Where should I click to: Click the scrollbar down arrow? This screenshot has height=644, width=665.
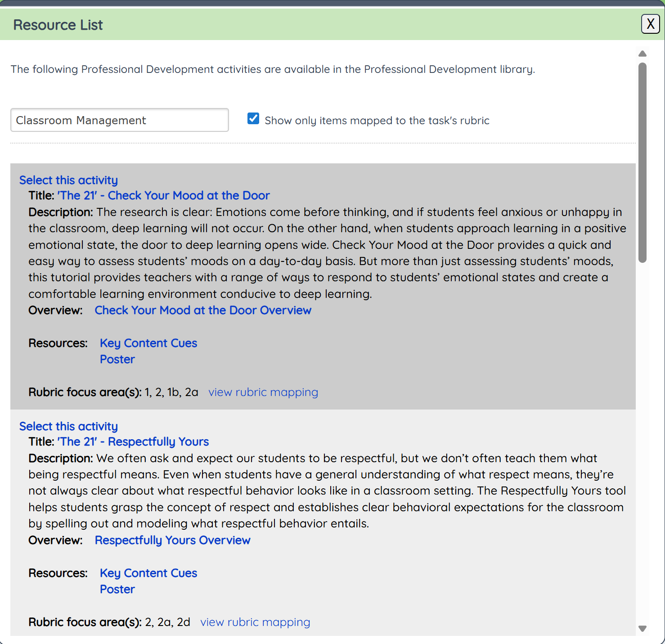pos(643,629)
